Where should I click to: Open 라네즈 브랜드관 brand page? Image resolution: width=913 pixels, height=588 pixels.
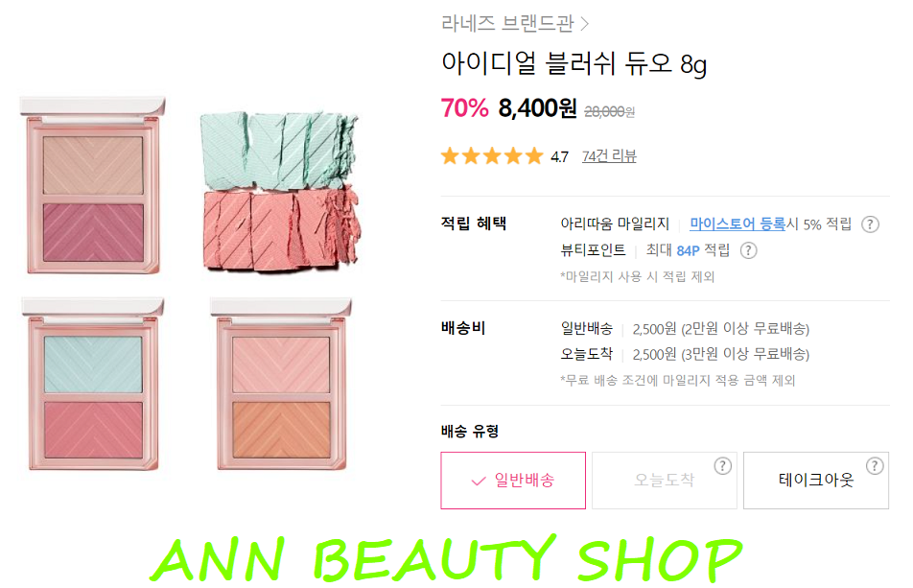pyautogui.click(x=507, y=23)
